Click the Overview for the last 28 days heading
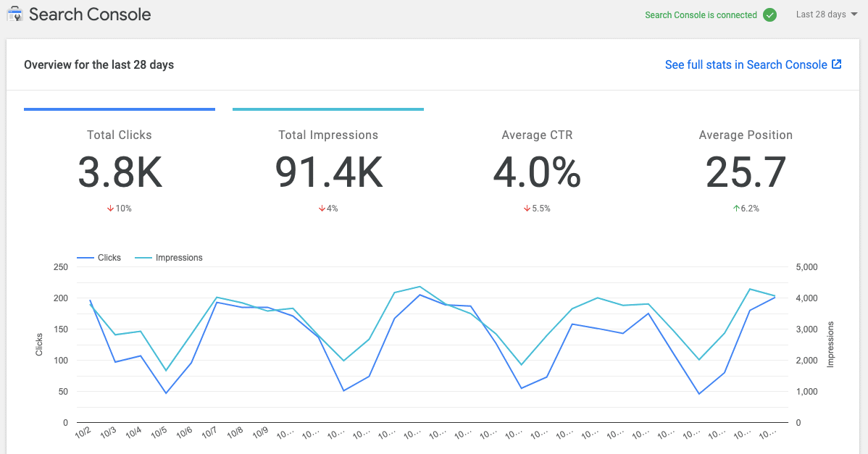Viewport: 868px width, 454px height. (99, 64)
